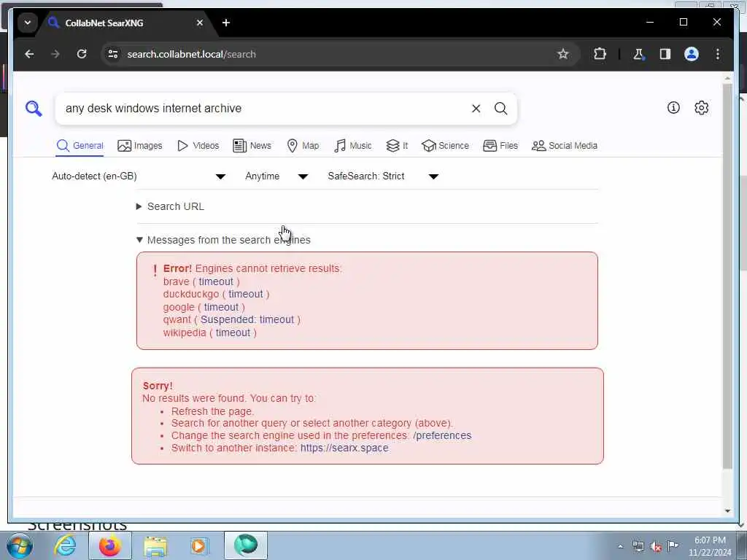Open the Anytime time range dropdown
The width and height of the screenshot is (747, 560).
pos(276,176)
